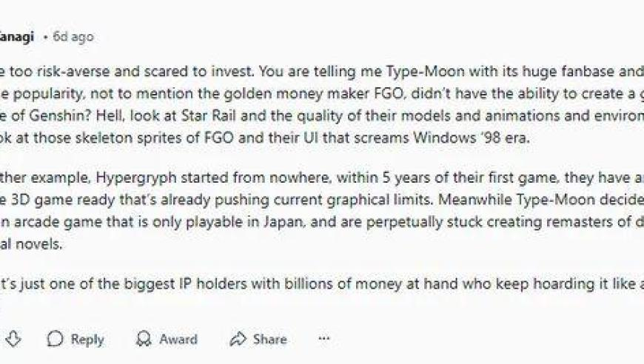Open the three-dot more options menu

point(324,339)
